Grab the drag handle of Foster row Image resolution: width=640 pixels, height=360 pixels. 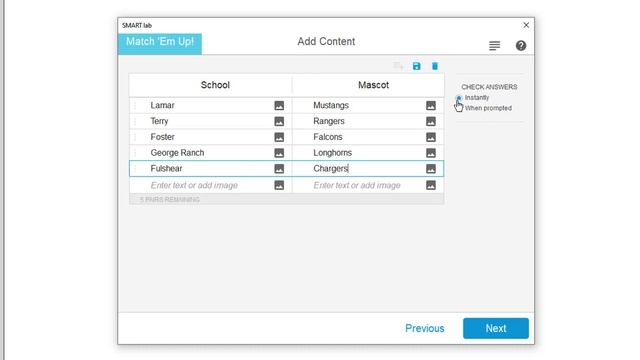click(135, 137)
